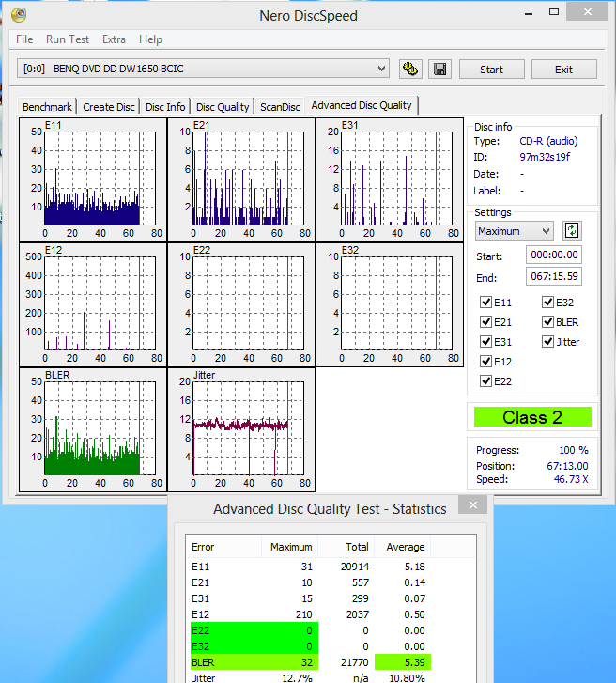Click the End time input field
Image resolution: width=616 pixels, height=683 pixels.
coord(554,276)
